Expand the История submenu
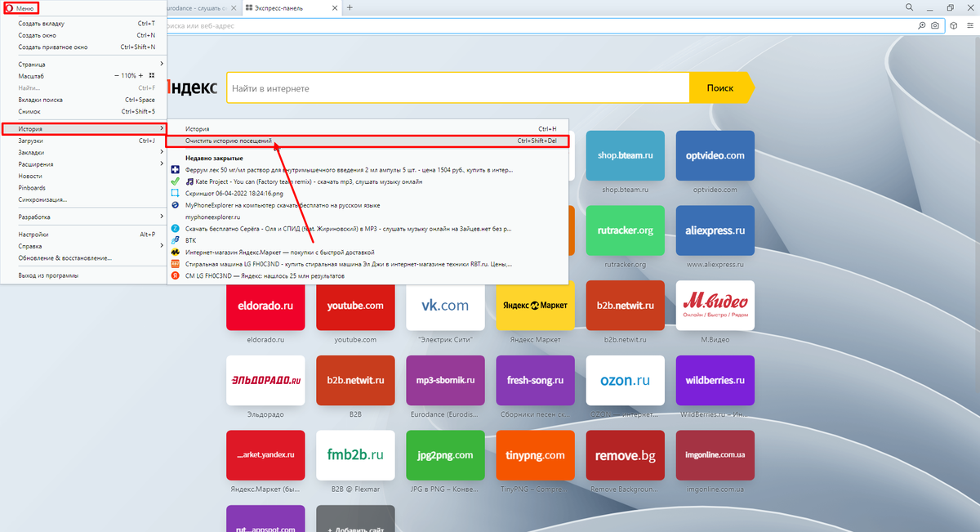980x532 pixels. coord(83,129)
